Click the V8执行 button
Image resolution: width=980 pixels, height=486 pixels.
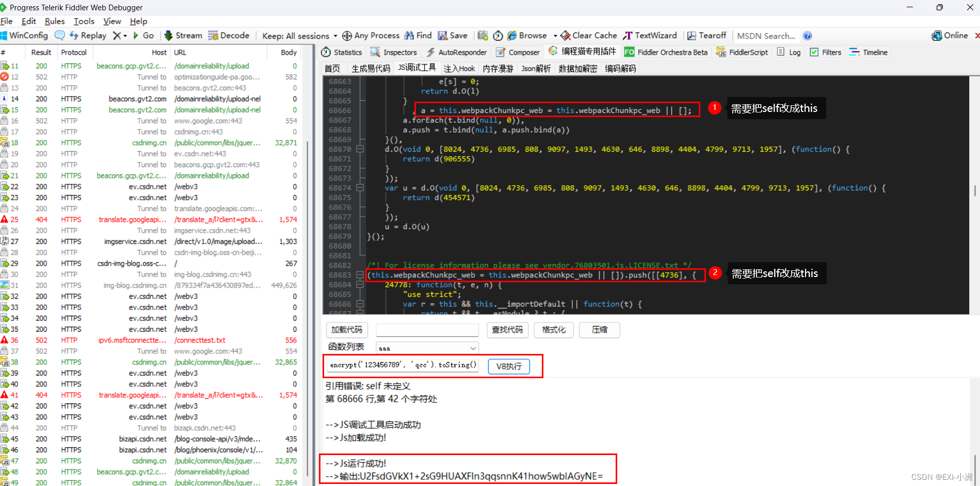tap(509, 366)
